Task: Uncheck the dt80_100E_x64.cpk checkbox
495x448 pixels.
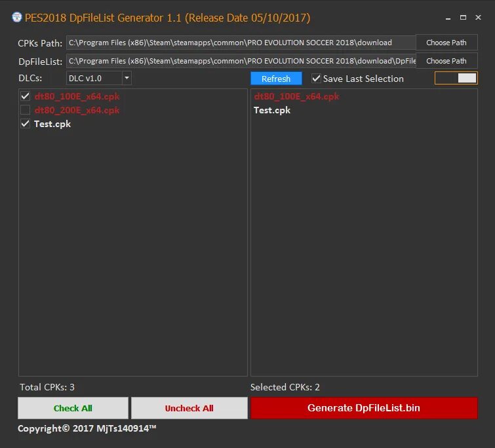Action: tap(26, 96)
